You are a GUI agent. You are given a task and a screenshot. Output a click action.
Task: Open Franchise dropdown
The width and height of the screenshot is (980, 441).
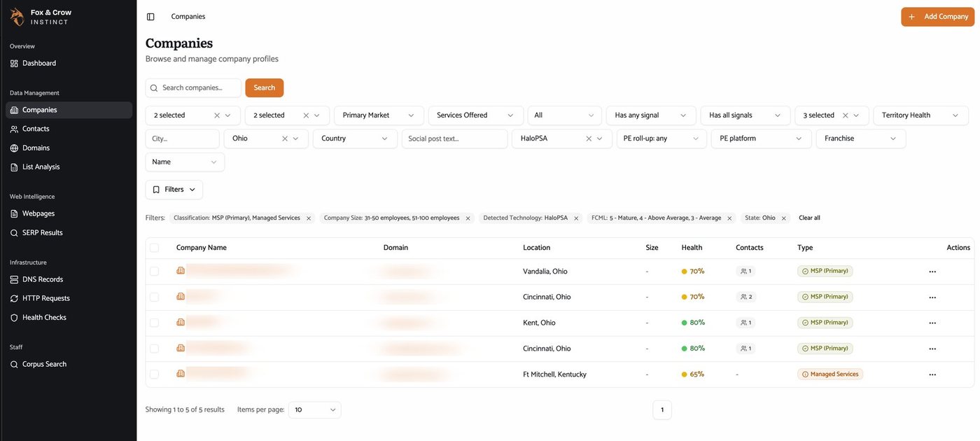[x=861, y=139]
